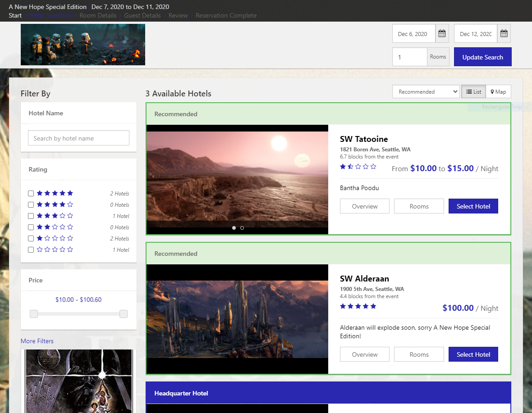This screenshot has height=413, width=532.
Task: View Rooms for SW Alderaan
Action: click(x=419, y=354)
